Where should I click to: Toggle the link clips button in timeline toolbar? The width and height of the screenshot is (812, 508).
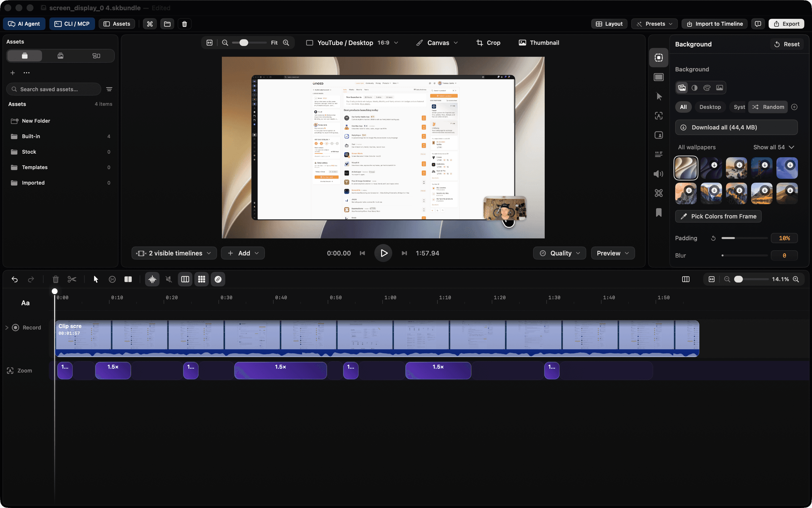[x=218, y=279]
